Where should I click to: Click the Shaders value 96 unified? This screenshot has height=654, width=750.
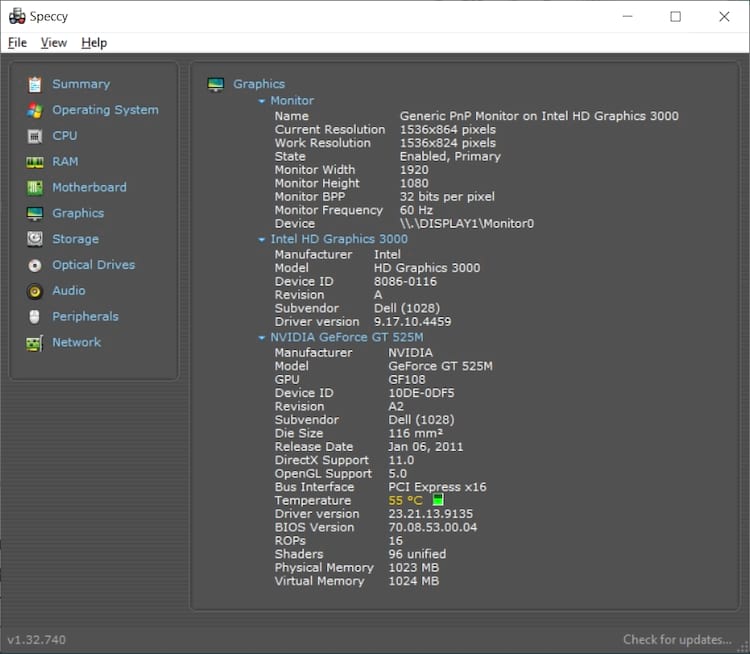click(417, 554)
